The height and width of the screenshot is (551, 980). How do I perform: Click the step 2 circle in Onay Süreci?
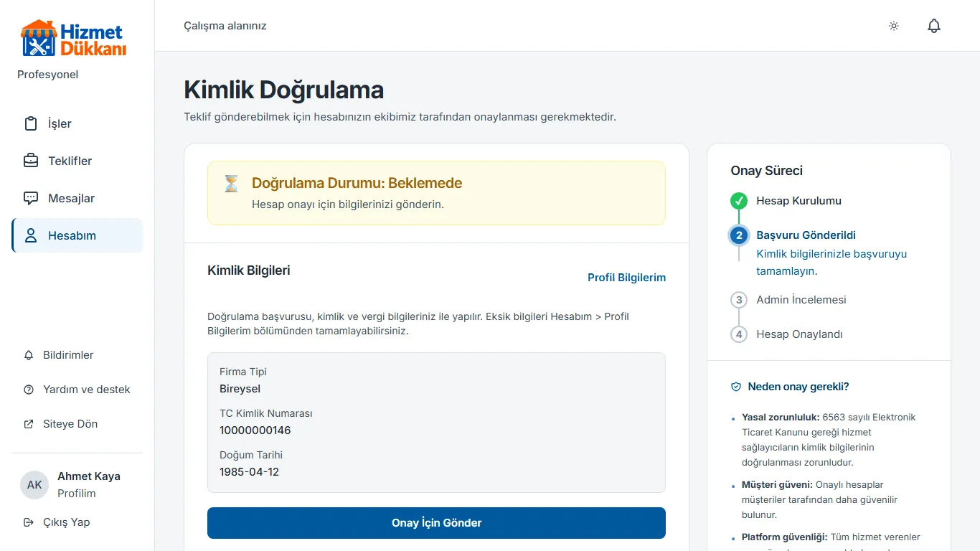739,235
